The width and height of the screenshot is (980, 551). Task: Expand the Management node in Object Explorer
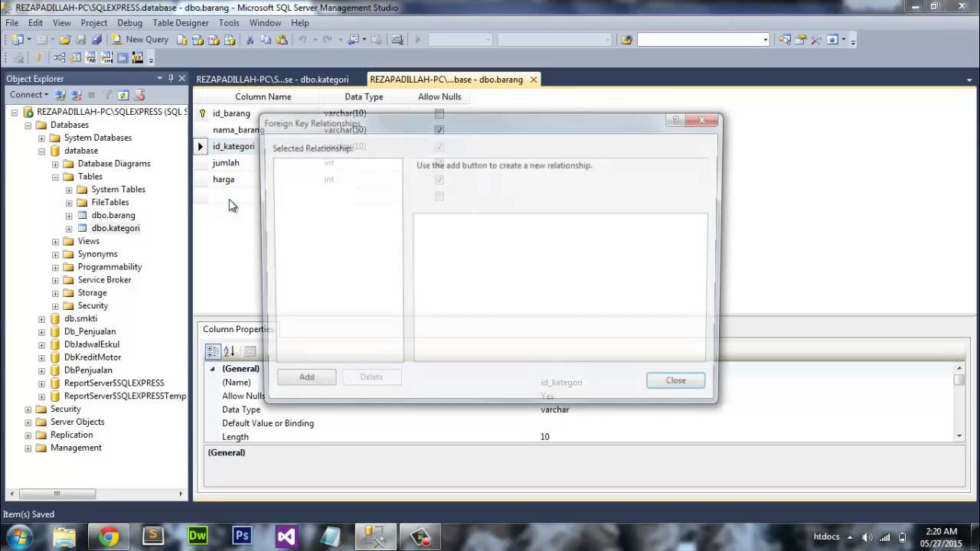[28, 448]
